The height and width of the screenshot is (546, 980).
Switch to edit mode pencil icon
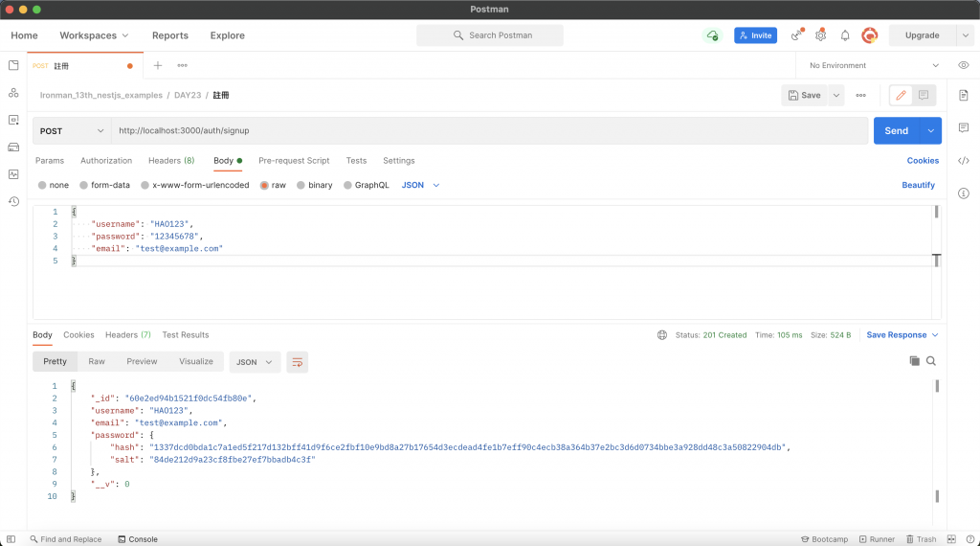tap(901, 95)
